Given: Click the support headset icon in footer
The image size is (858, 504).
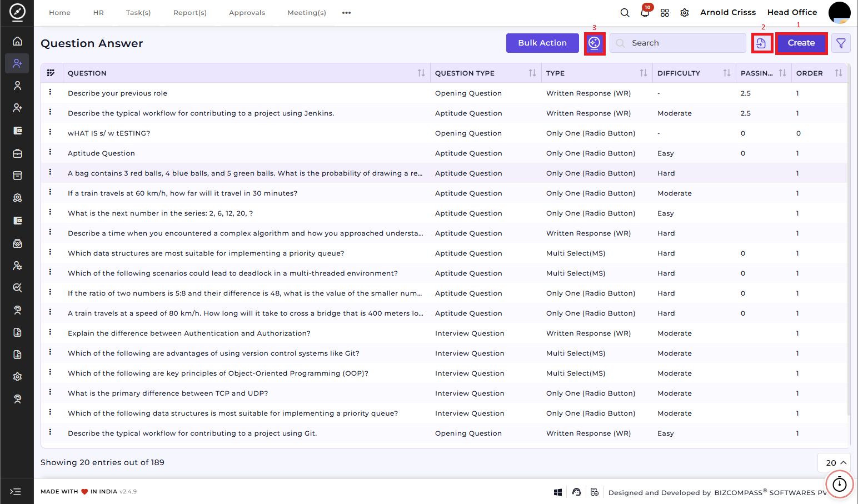Looking at the screenshot, I should [576, 492].
